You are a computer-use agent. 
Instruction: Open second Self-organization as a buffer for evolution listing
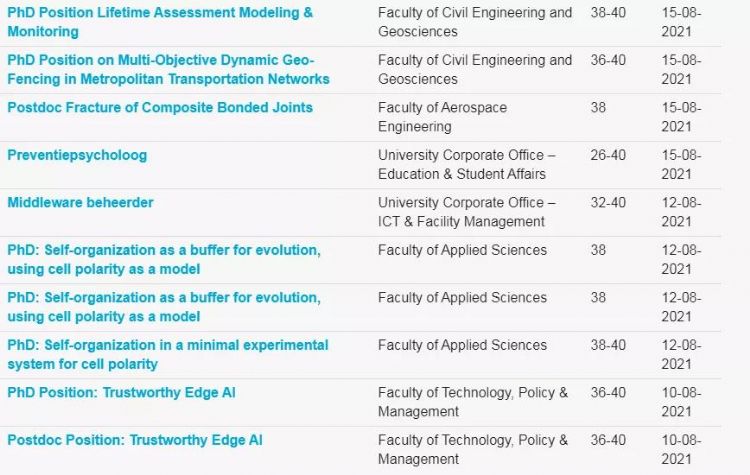point(164,307)
